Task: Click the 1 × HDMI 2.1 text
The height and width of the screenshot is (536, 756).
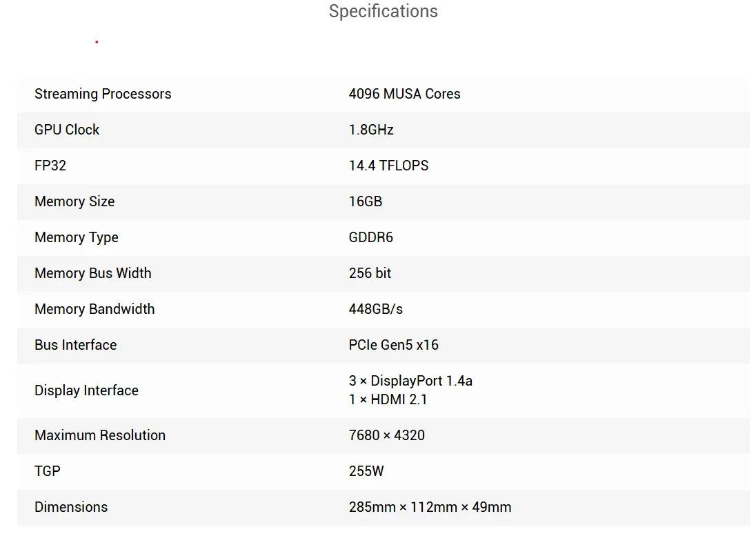Action: click(388, 399)
